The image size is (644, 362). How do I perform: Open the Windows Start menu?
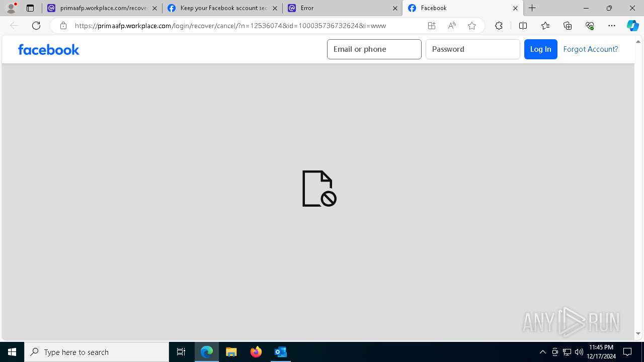click(12, 352)
